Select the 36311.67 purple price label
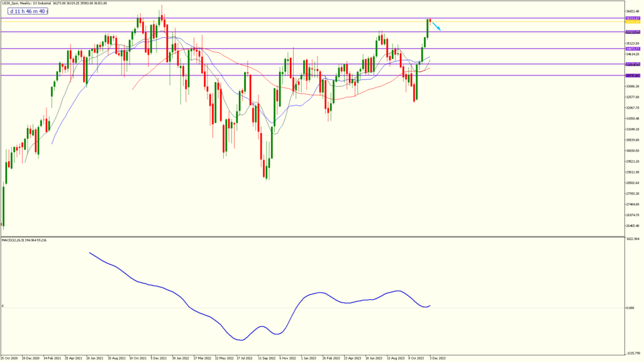 633,18
